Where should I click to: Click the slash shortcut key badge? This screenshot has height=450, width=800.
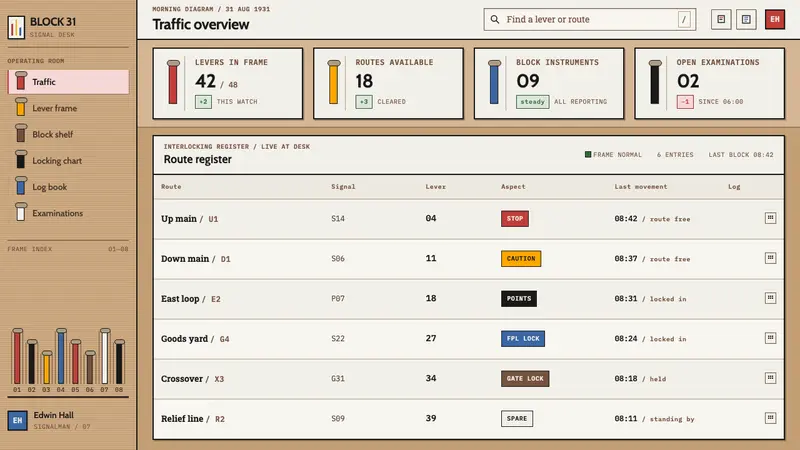click(x=684, y=19)
